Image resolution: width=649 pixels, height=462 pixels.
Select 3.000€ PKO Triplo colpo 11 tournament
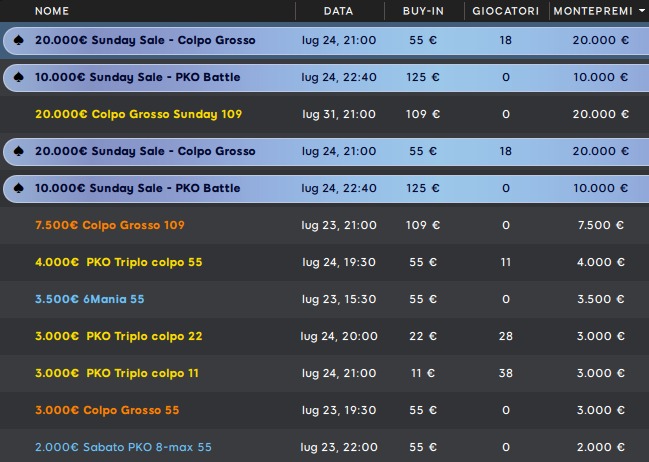pyautogui.click(x=116, y=374)
